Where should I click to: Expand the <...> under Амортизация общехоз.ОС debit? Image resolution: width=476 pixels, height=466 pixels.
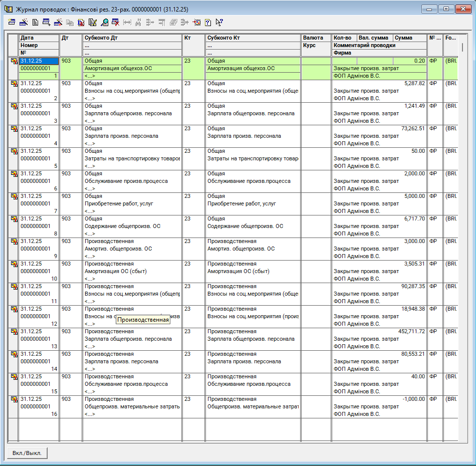tap(90, 76)
